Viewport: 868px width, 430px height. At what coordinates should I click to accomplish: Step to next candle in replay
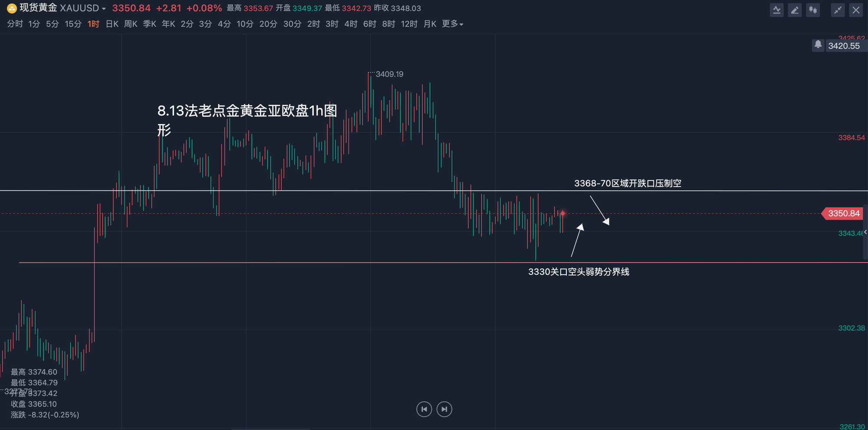click(x=444, y=409)
